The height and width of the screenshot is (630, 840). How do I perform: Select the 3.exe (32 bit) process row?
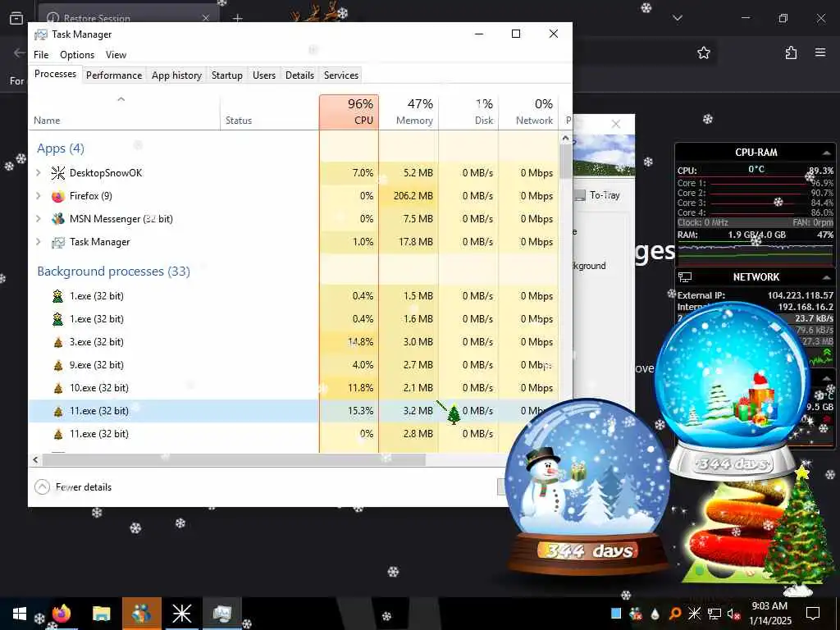293,342
